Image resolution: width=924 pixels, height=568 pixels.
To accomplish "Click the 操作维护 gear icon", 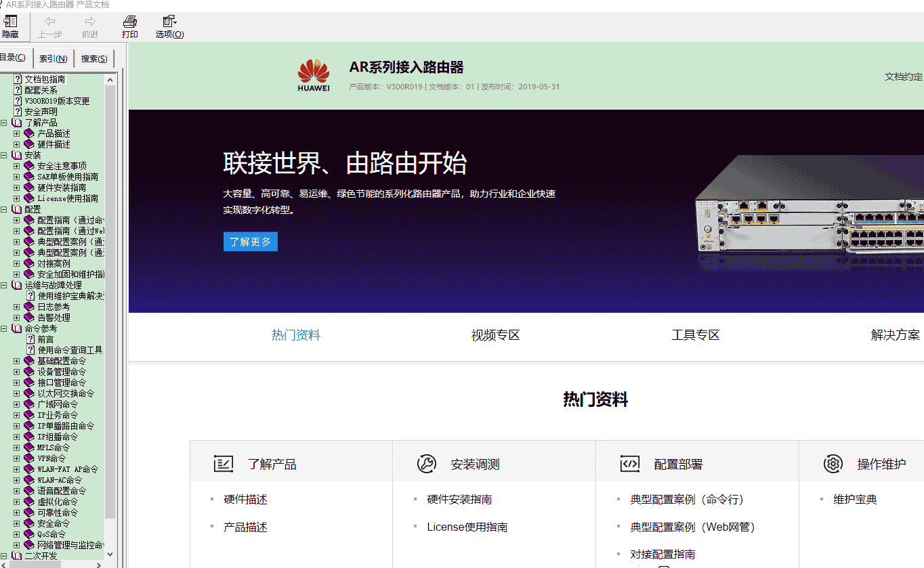I will tap(833, 464).
